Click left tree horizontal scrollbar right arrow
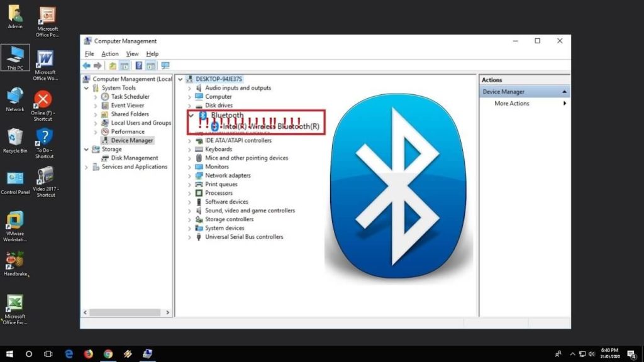This screenshot has width=644, height=362. pos(167,313)
